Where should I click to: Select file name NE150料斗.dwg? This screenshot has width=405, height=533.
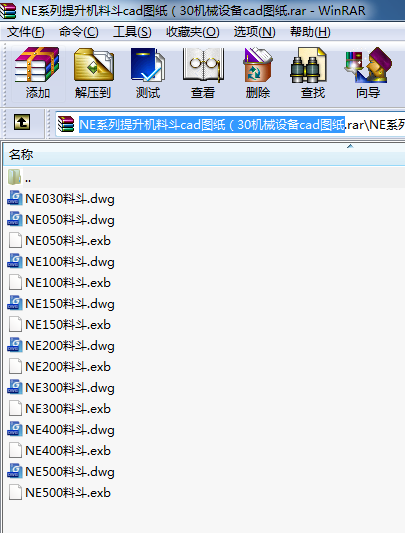(x=70, y=304)
